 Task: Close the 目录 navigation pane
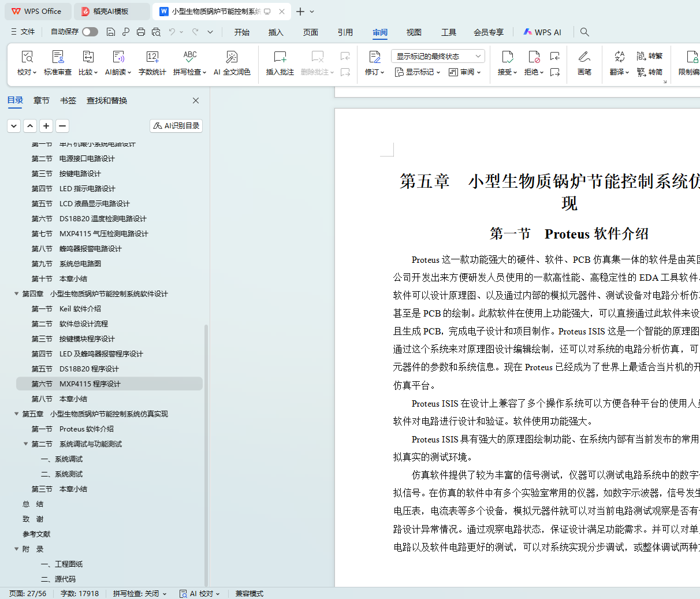pos(196,101)
